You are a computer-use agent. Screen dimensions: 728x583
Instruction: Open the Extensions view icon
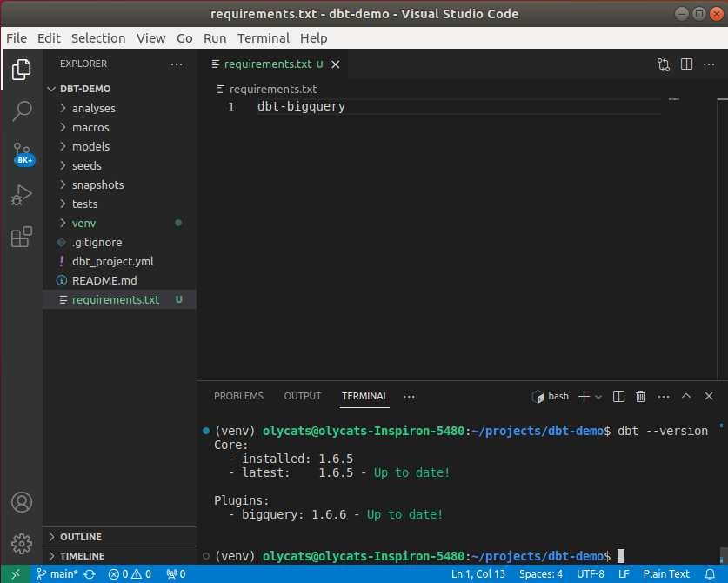22,237
